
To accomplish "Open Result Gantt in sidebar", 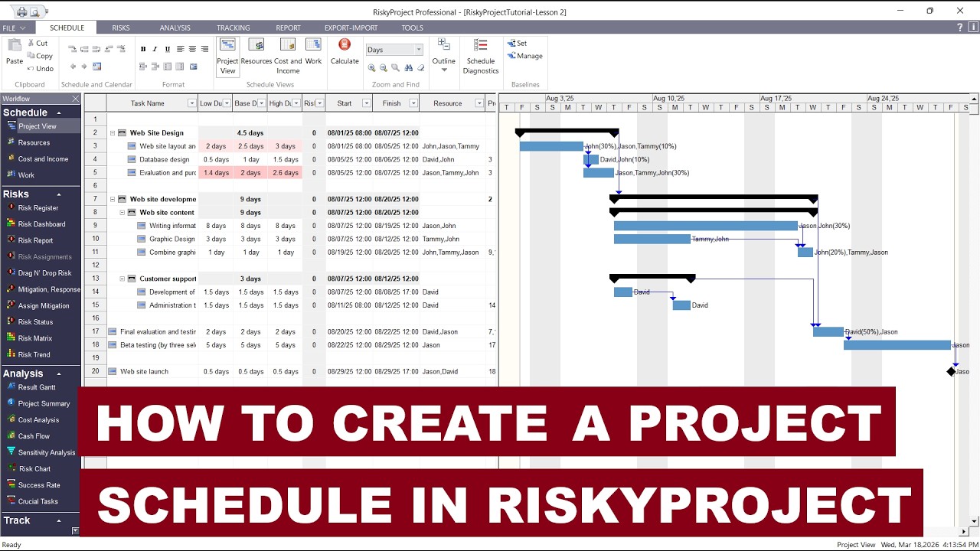I will (37, 387).
